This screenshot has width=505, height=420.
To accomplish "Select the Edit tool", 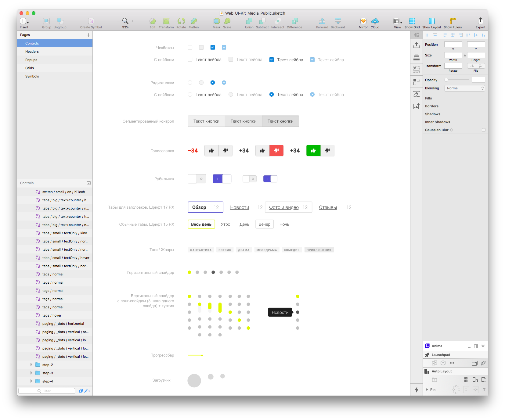I will [x=153, y=21].
